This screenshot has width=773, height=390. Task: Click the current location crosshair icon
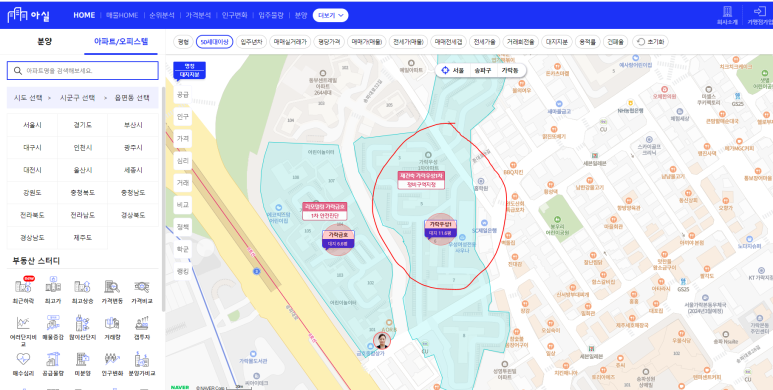tap(445, 71)
